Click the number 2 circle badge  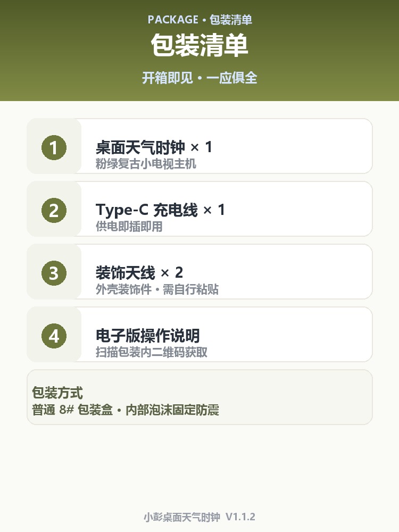[x=54, y=210]
